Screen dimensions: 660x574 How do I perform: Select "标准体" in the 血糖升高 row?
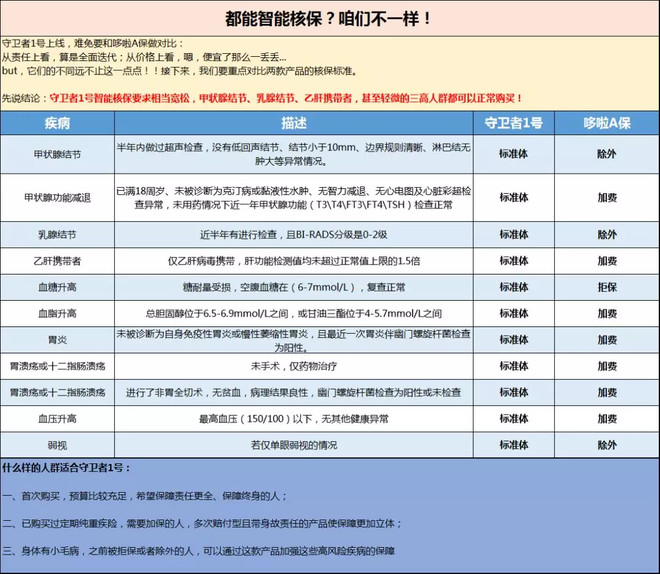[514, 287]
